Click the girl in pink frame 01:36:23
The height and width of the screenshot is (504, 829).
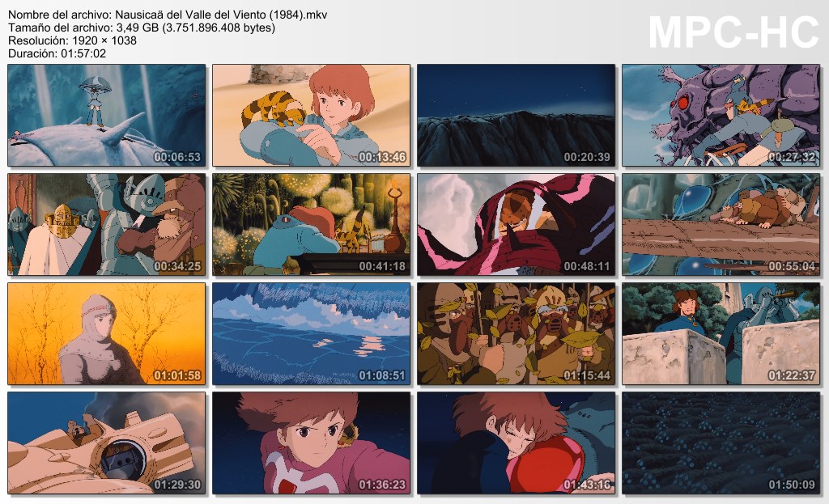click(x=312, y=443)
